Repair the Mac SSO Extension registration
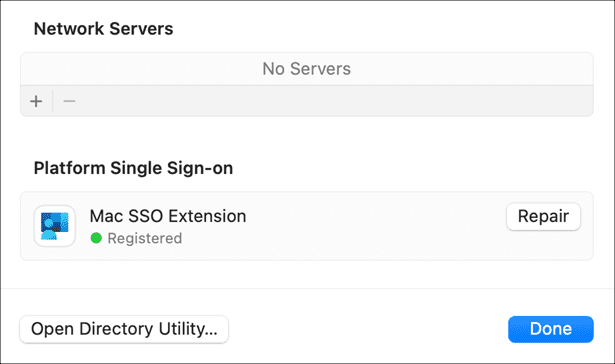This screenshot has height=364, width=615. (543, 217)
